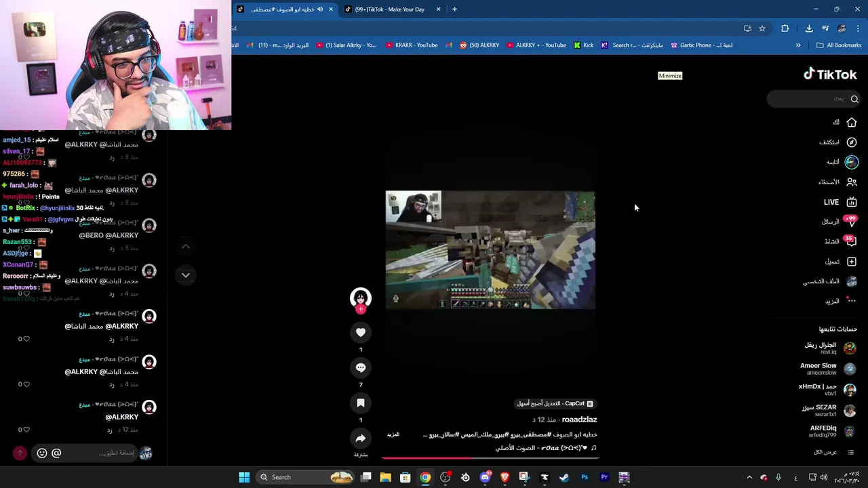Open the More three-dots menu in sidebar
The image size is (868, 488).
point(852,301)
